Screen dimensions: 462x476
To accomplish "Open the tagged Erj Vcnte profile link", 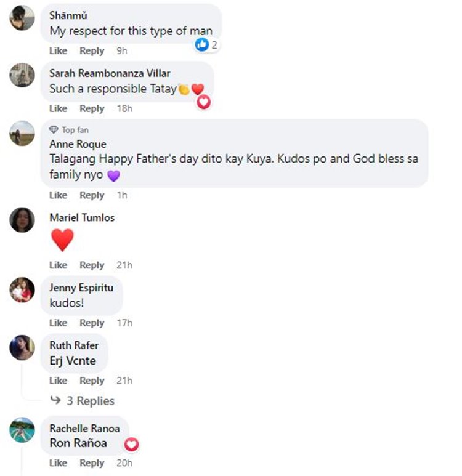I will (x=73, y=361).
